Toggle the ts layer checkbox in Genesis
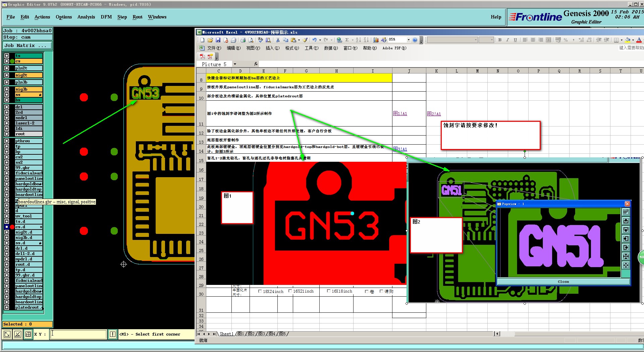 pyautogui.click(x=6, y=56)
